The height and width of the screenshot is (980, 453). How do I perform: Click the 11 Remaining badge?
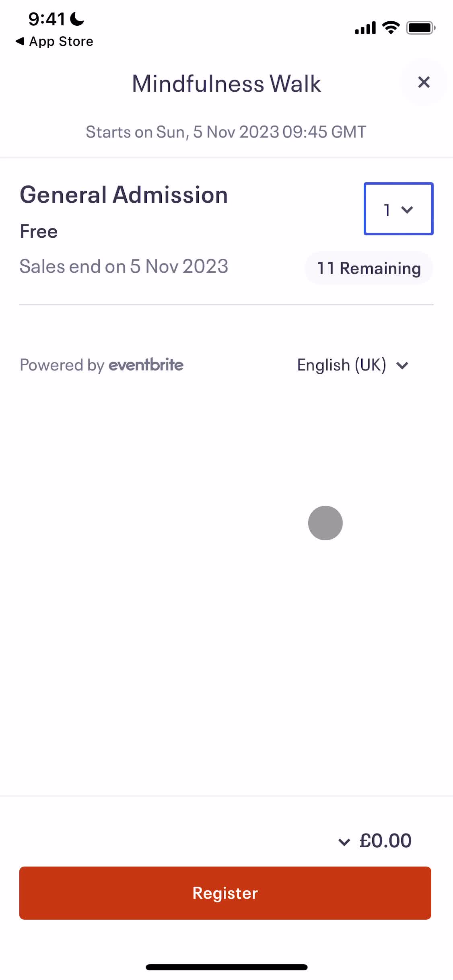click(x=368, y=268)
